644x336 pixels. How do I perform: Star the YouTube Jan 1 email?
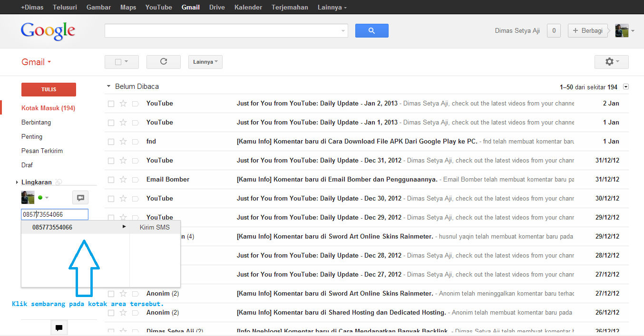pos(123,122)
